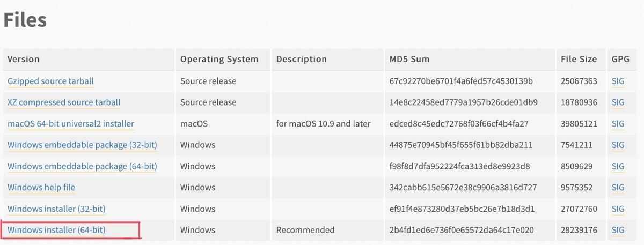Click macOS 64-bit universal2 installer link
The width and height of the screenshot is (644, 245).
pos(71,124)
